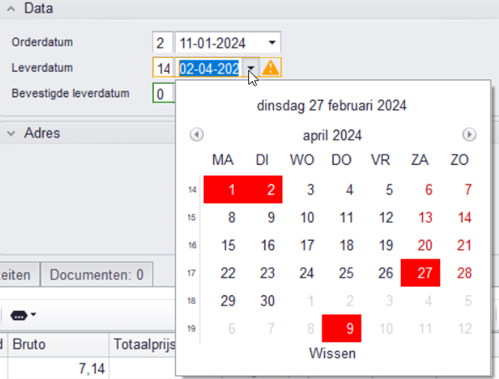Expand the Adres section
This screenshot has height=379, width=499.
point(11,134)
